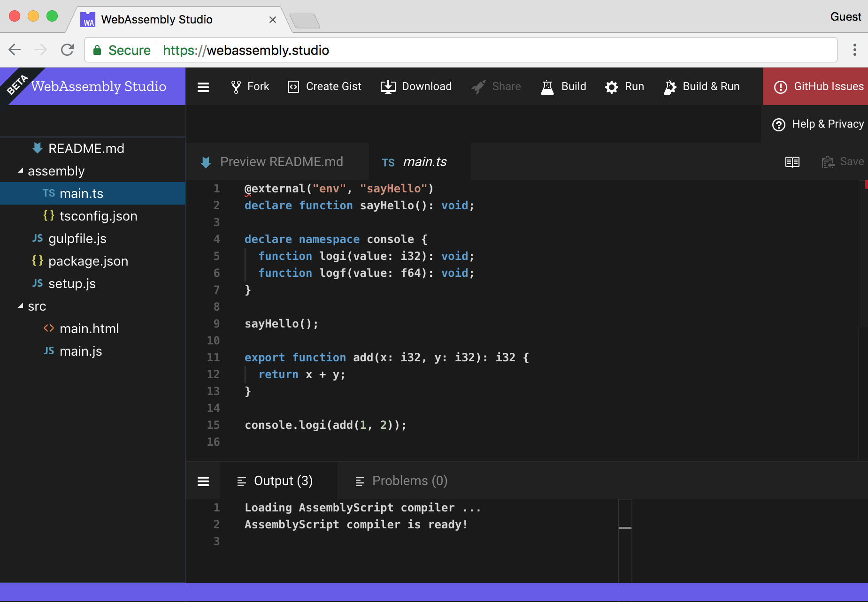Switch to the Problems (0) tab
This screenshot has width=868, height=602.
tap(401, 481)
